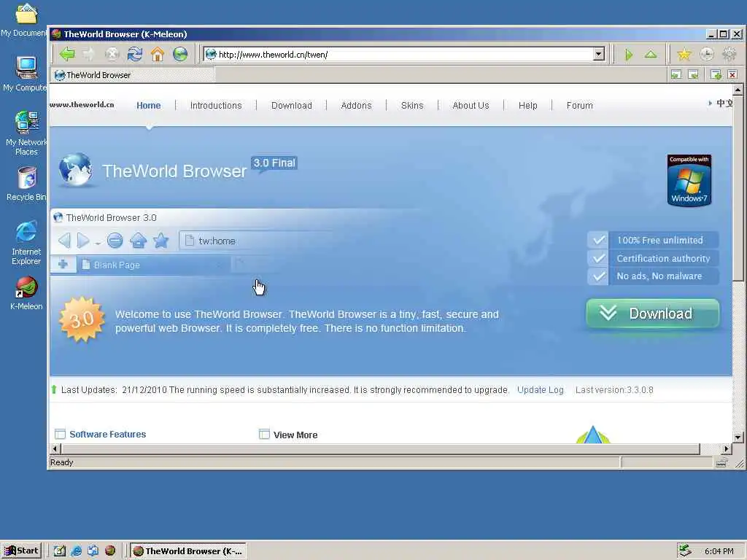Click Show Desktop quick launch icon
This screenshot has width=747, height=560.
(59, 551)
